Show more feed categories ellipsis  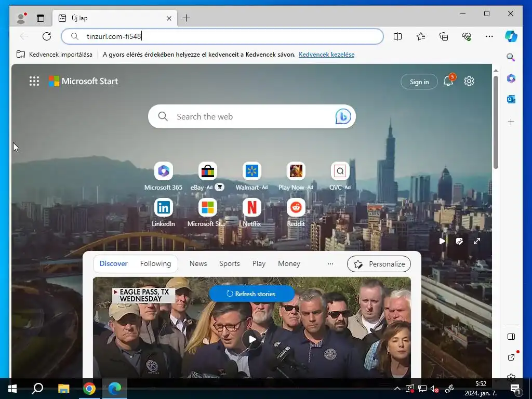pos(330,263)
